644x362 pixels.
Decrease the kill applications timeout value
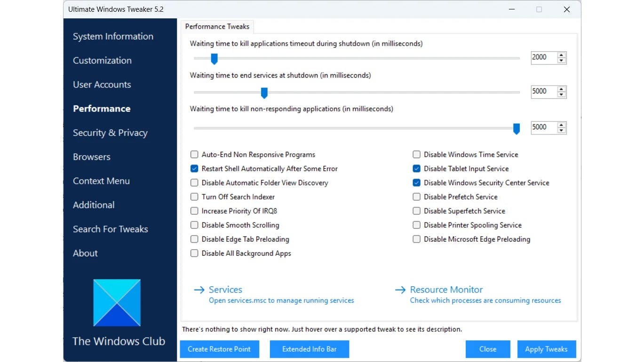561,60
